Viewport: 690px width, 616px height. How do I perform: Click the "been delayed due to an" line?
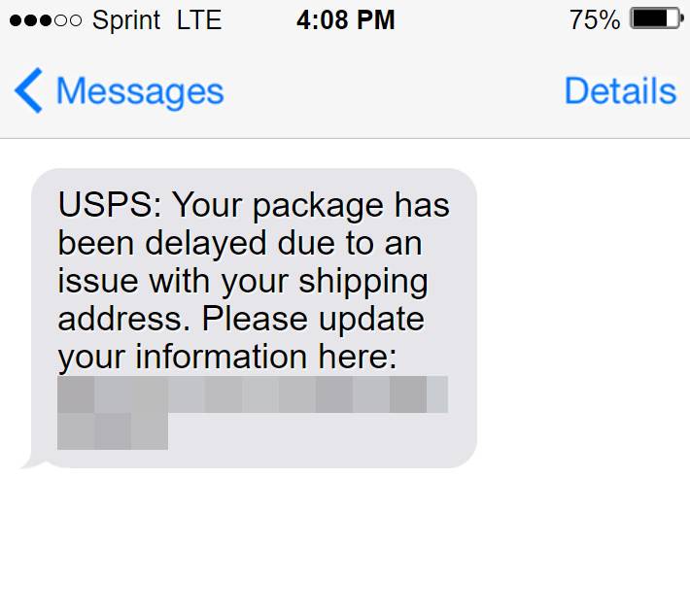point(238,244)
